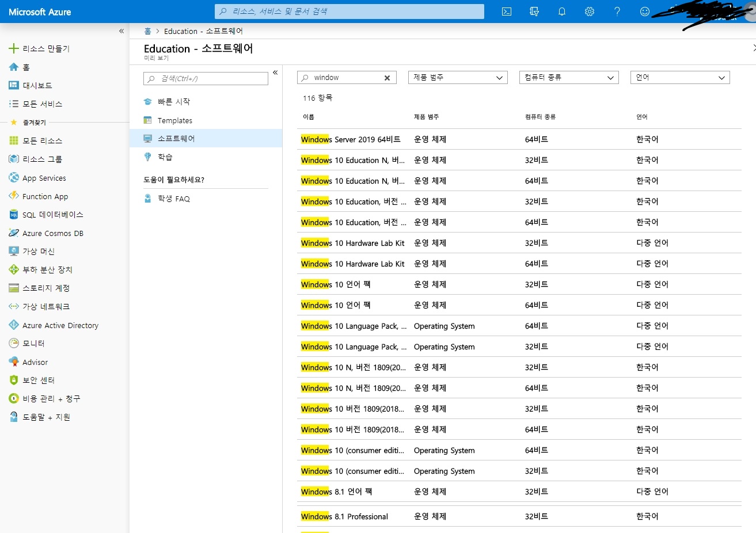
Task: Open the settings gear icon
Action: (590, 12)
